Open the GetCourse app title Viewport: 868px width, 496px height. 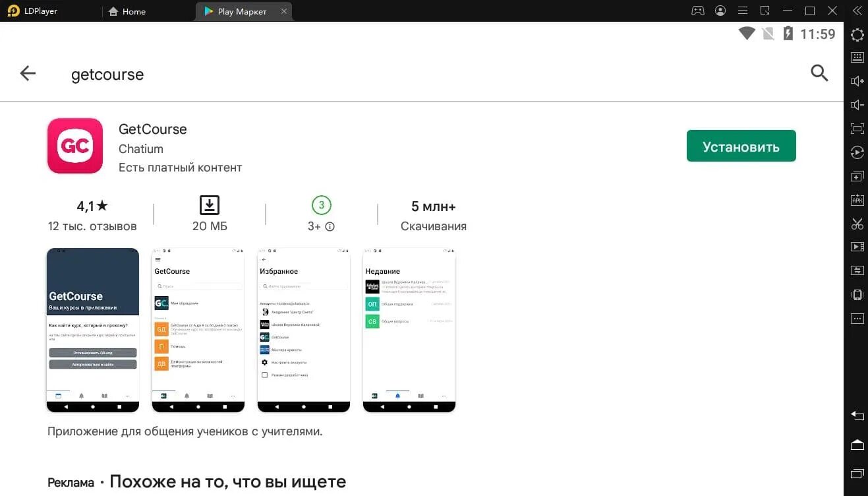153,129
